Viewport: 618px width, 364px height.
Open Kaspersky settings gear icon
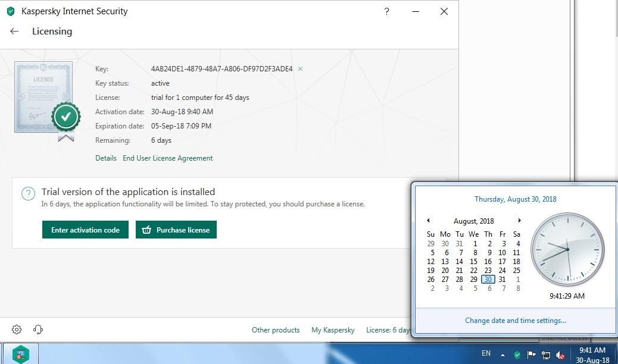(17, 330)
